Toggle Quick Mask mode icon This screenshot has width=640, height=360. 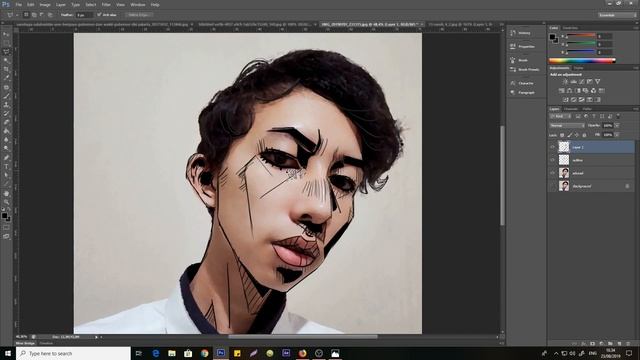pos(6,228)
